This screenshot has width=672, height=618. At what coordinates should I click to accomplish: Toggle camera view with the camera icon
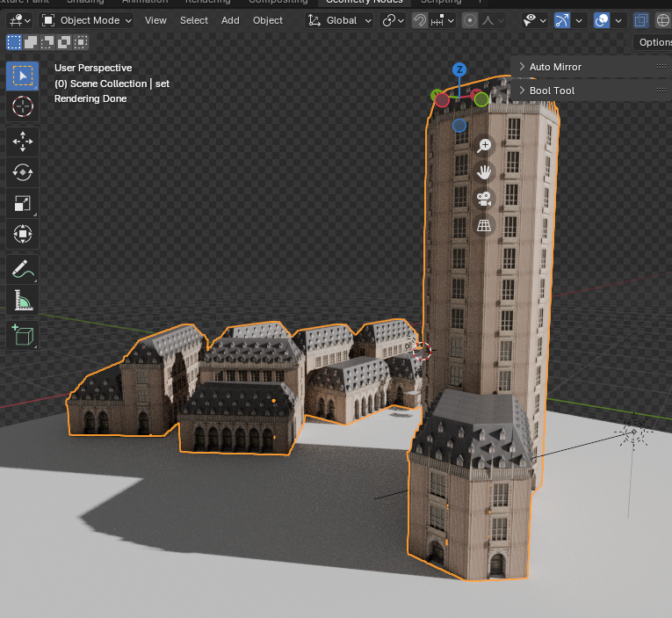[x=484, y=199]
